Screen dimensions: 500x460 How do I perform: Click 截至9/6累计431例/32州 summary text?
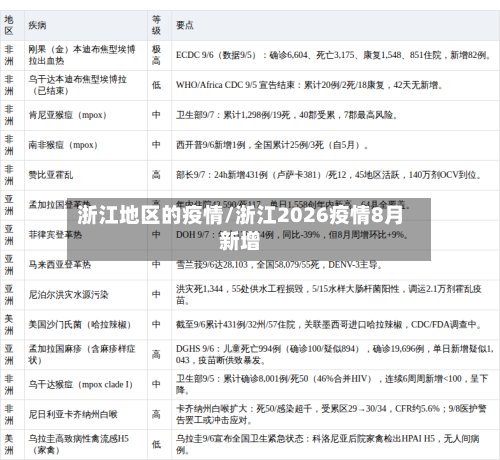click(x=329, y=325)
